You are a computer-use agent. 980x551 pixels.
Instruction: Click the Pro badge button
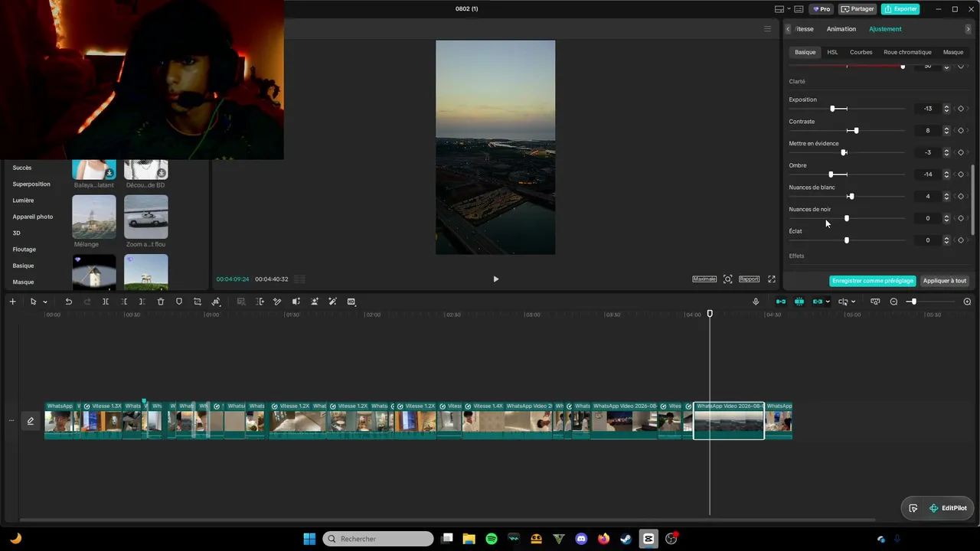click(x=822, y=9)
